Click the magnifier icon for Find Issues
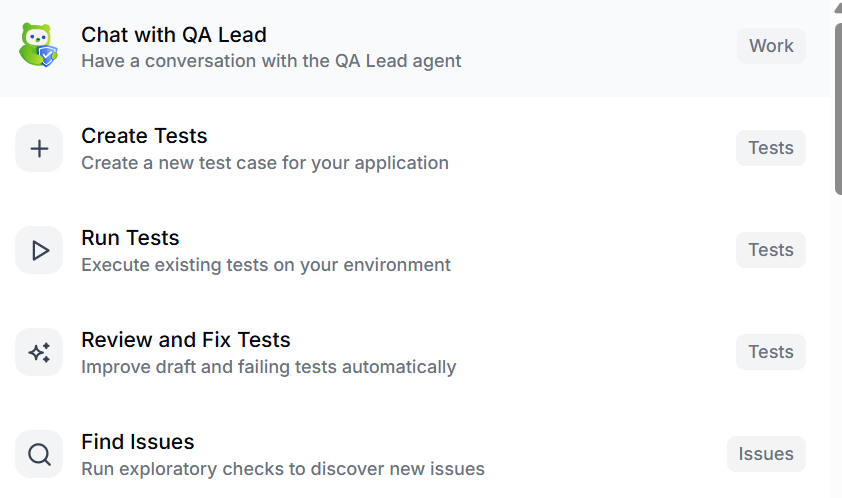 click(39, 454)
